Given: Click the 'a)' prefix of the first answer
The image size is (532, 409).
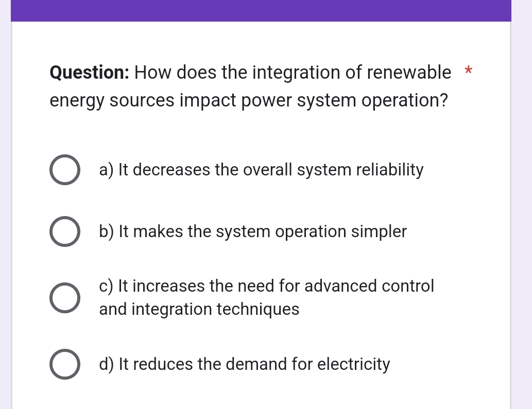Looking at the screenshot, I should [x=106, y=170].
